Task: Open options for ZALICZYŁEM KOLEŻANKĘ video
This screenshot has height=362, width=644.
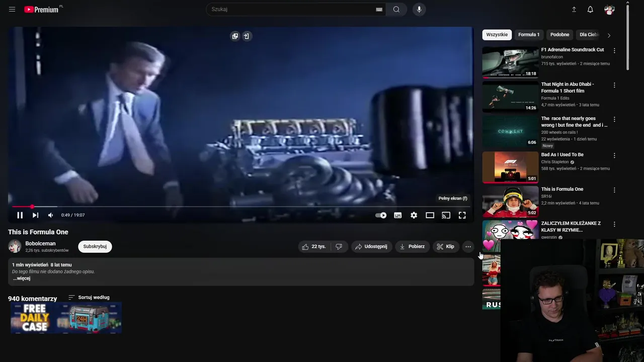Action: tap(614, 224)
